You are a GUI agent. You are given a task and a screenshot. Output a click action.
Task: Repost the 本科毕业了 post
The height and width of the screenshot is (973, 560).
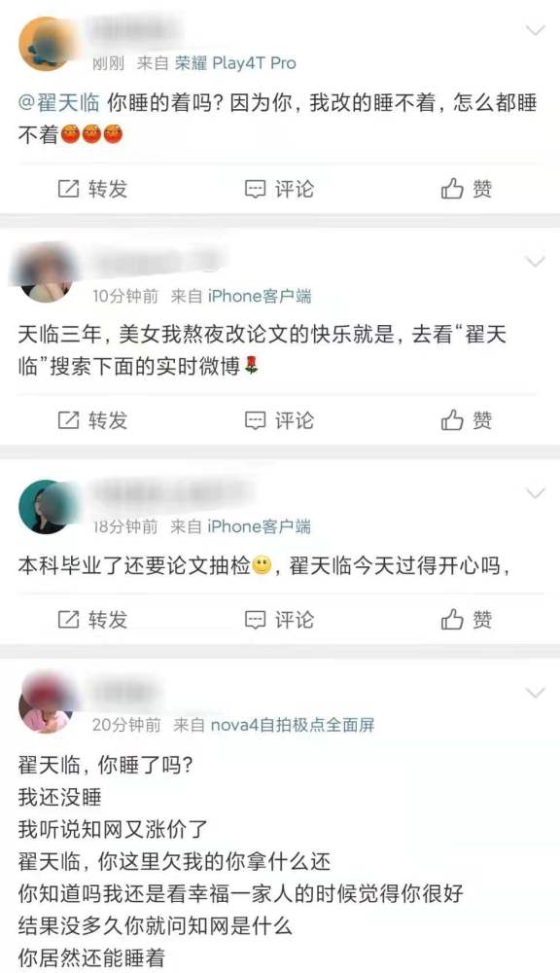tap(92, 619)
